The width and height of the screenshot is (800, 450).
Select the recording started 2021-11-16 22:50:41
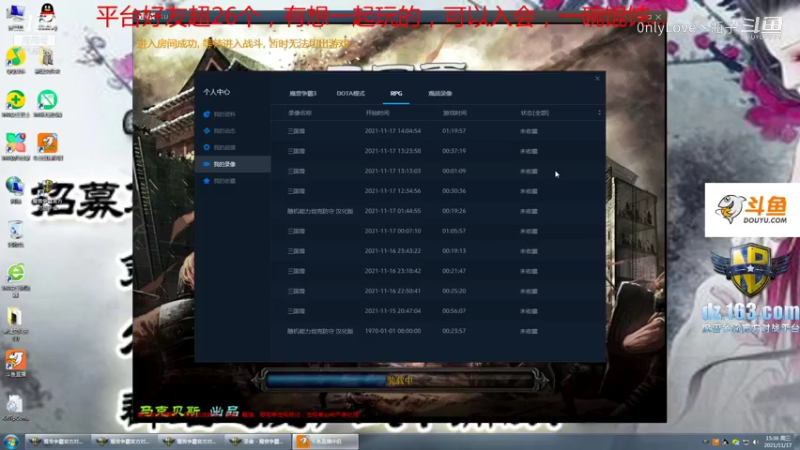(438, 291)
